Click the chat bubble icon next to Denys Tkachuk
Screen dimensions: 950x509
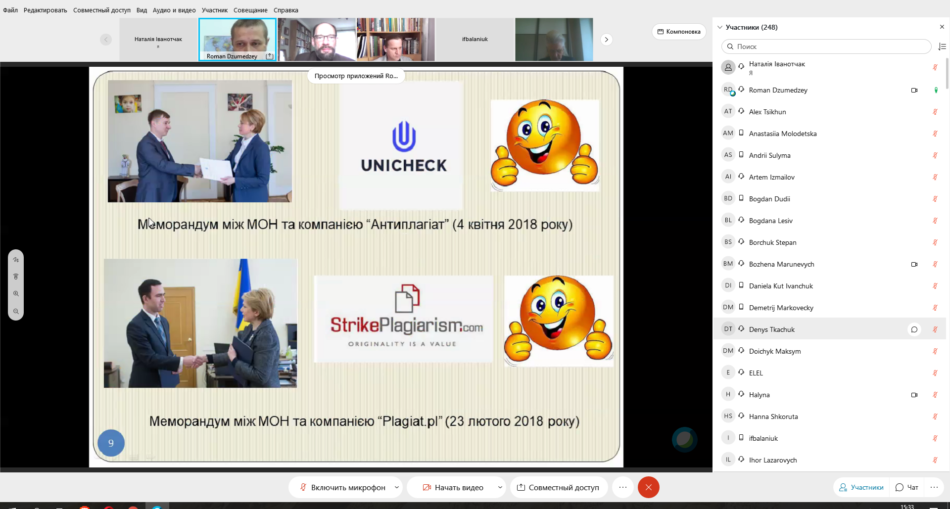click(914, 329)
